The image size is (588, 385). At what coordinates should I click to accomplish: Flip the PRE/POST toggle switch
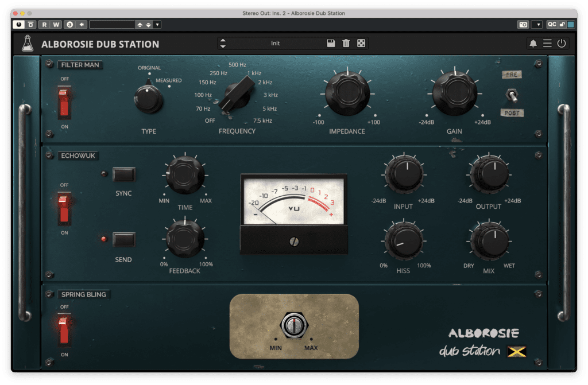[512, 95]
